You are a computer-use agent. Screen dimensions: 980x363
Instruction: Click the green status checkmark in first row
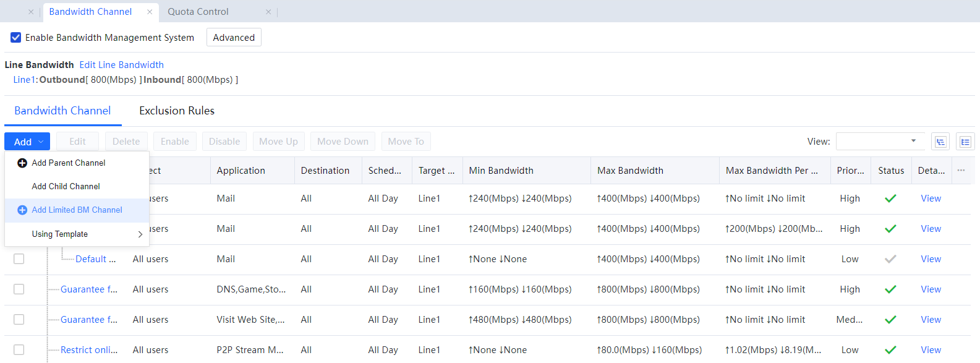pos(890,199)
